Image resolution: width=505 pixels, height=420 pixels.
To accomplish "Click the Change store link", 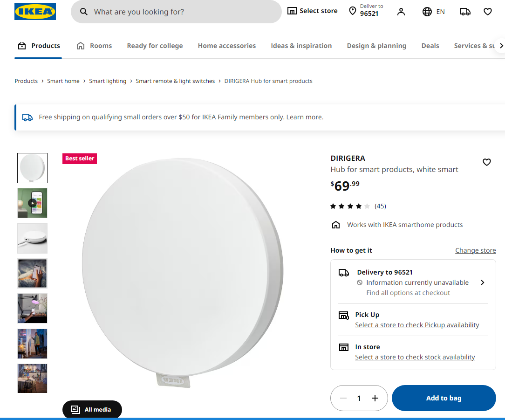I will 475,250.
